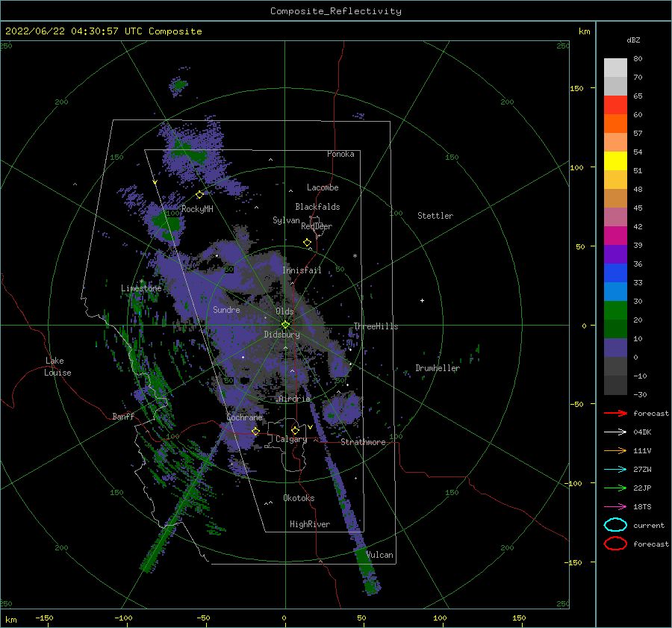Select magenta swatch between 42 and 39 dBZ
This screenshot has height=628, width=672.
[x=615, y=236]
